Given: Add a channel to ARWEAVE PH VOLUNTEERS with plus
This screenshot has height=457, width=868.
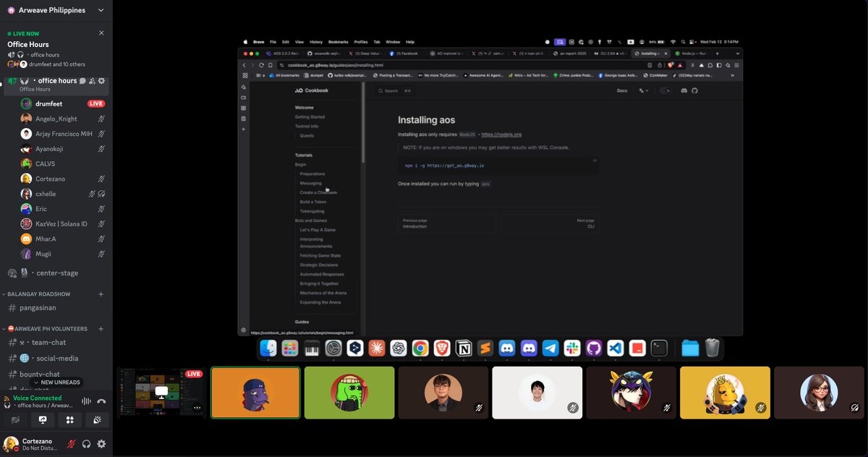Looking at the screenshot, I should [x=101, y=328].
